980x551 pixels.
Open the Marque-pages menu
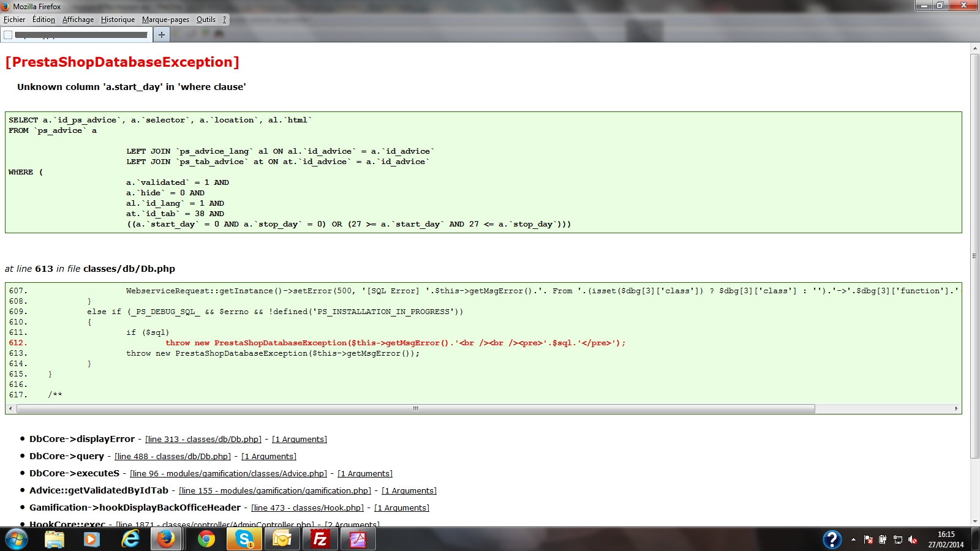click(x=165, y=20)
